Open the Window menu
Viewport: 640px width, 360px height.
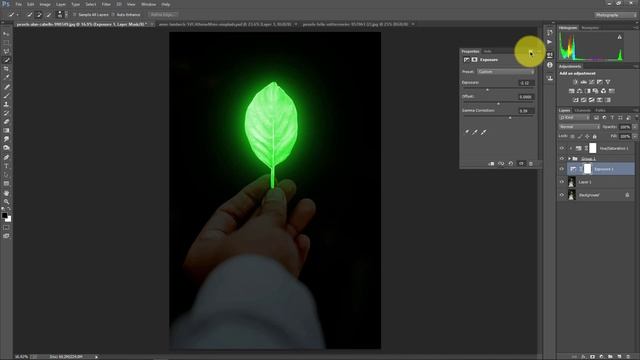[149, 4]
